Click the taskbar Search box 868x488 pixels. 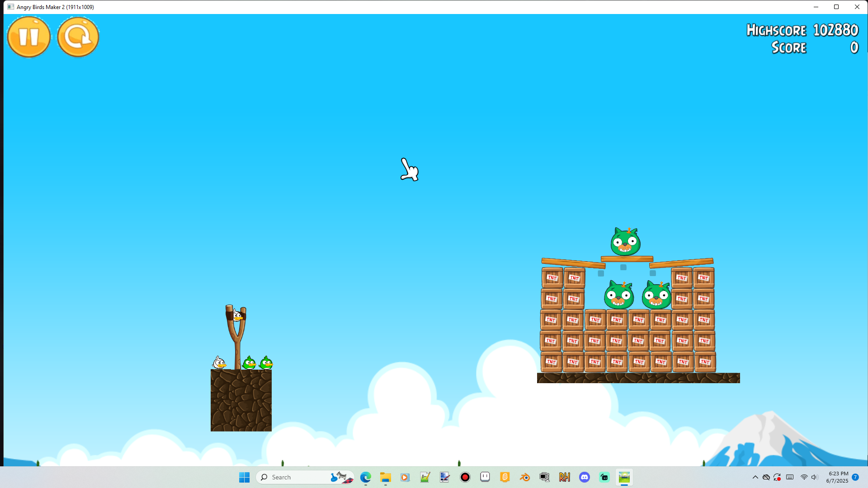(305, 477)
